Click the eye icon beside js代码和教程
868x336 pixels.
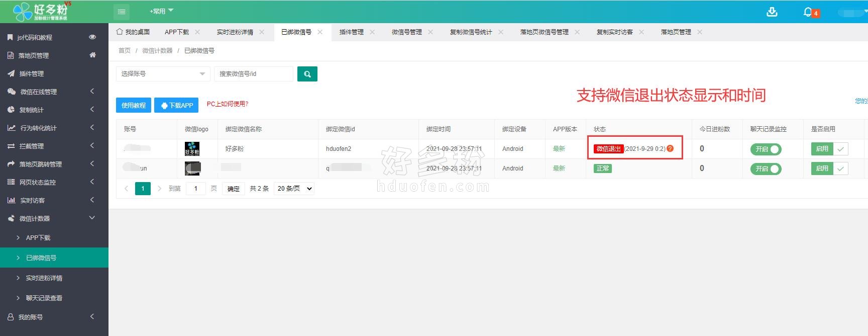pyautogui.click(x=92, y=37)
